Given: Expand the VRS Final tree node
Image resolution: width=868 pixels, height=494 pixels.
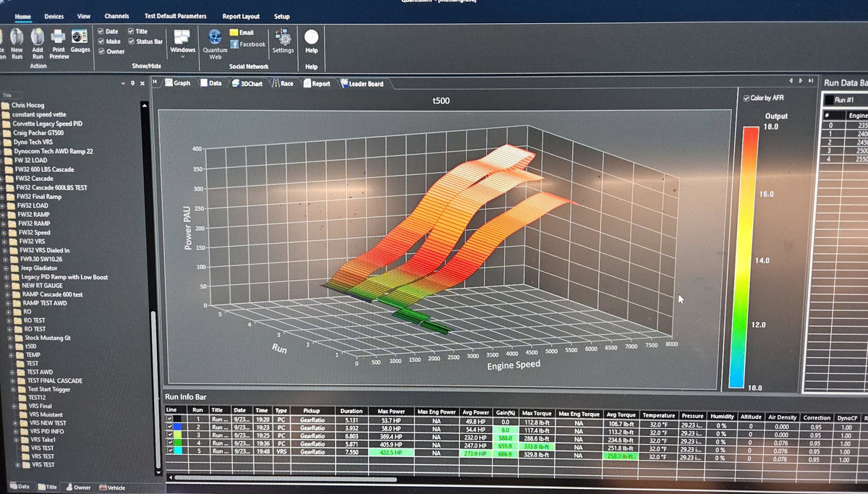Looking at the screenshot, I should tap(13, 406).
